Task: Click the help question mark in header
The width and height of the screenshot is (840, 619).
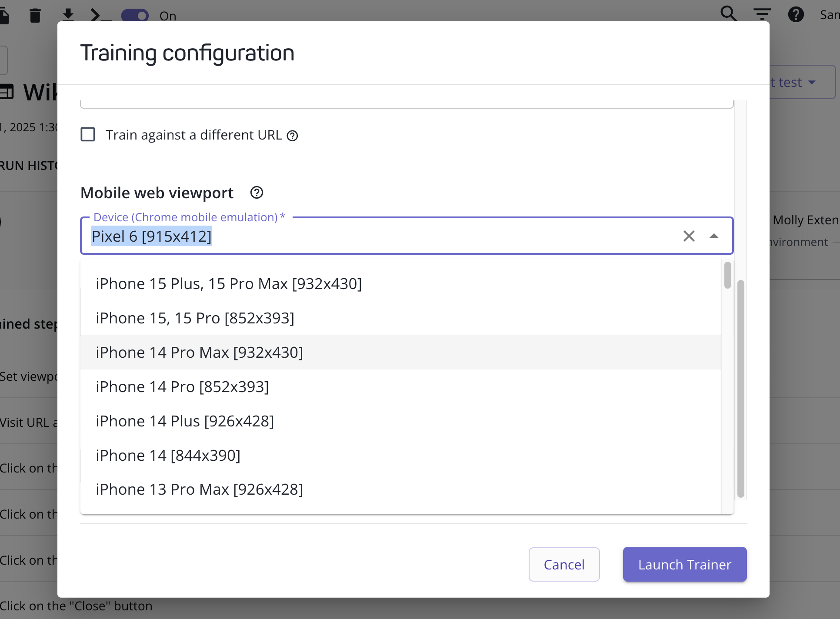Action: [796, 14]
